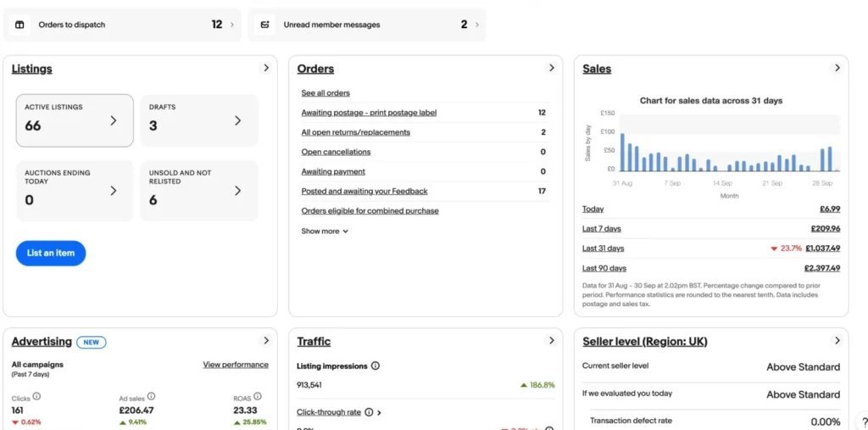Click the Today sales link

pyautogui.click(x=593, y=209)
